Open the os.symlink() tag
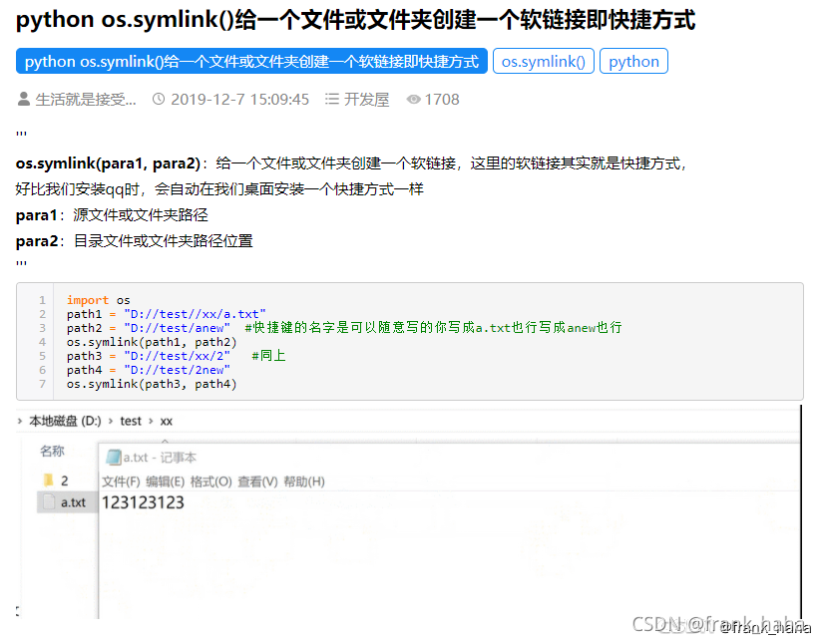The height and width of the screenshot is (644, 820). pos(544,61)
